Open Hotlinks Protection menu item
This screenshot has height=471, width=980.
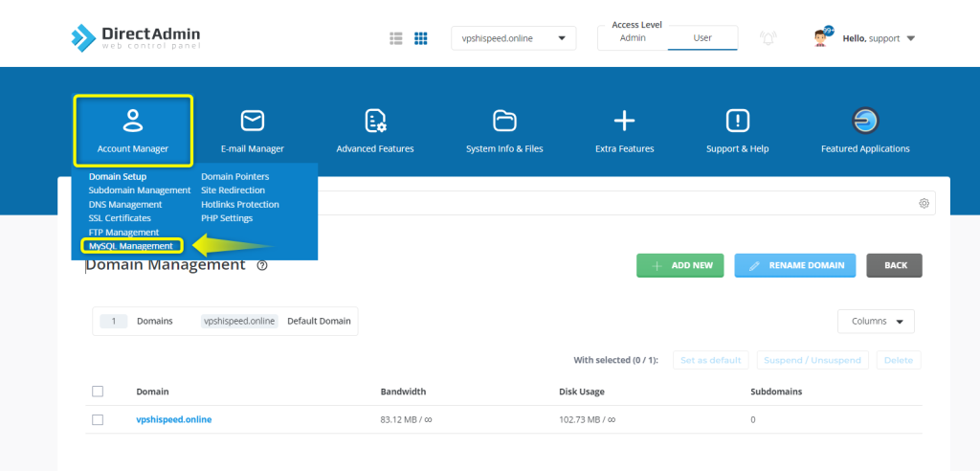click(240, 205)
